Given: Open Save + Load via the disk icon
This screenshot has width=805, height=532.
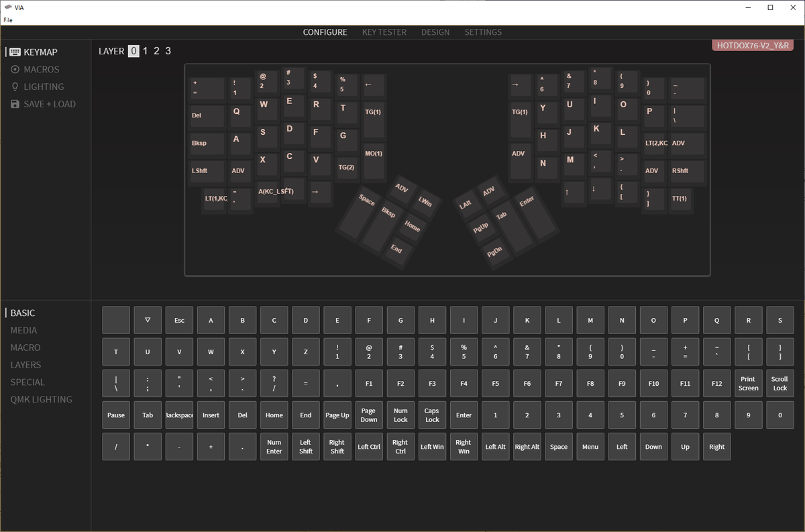Looking at the screenshot, I should 15,104.
